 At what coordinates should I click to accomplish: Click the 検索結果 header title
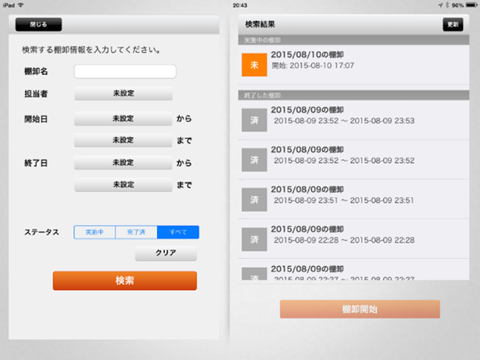[x=260, y=24]
